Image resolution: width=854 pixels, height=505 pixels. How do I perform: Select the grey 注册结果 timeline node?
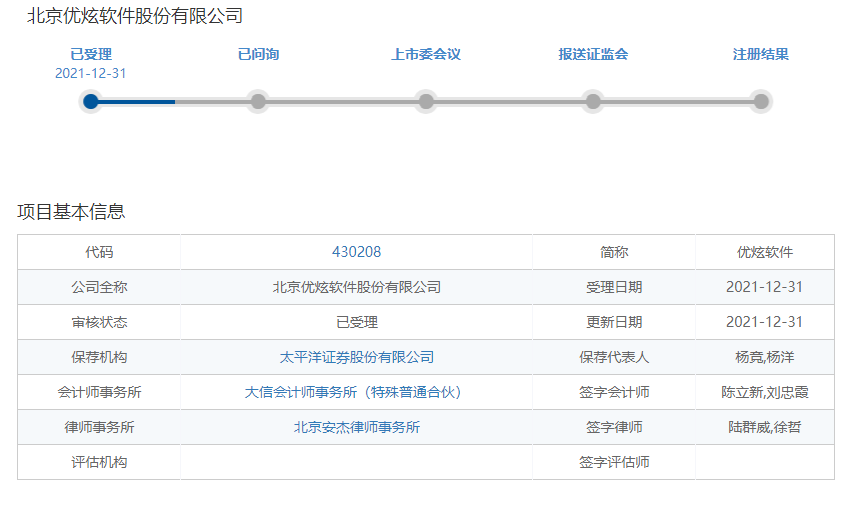tap(761, 101)
